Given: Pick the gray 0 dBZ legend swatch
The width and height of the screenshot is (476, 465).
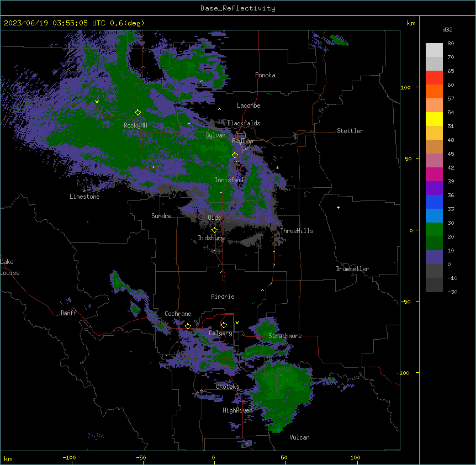Looking at the screenshot, I should point(434,271).
